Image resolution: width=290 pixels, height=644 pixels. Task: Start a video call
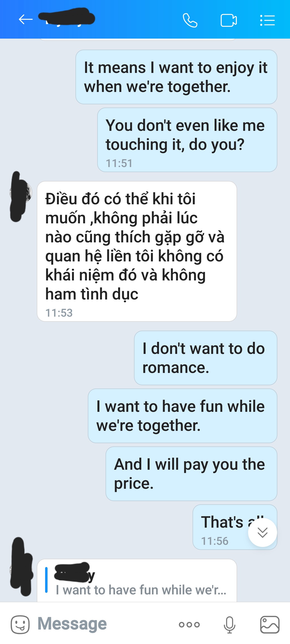click(229, 20)
